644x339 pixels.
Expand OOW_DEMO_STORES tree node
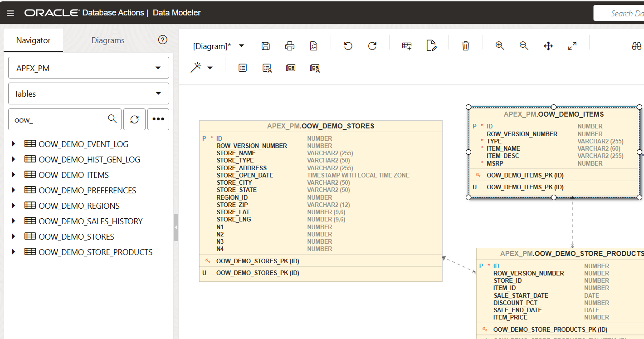coord(14,236)
